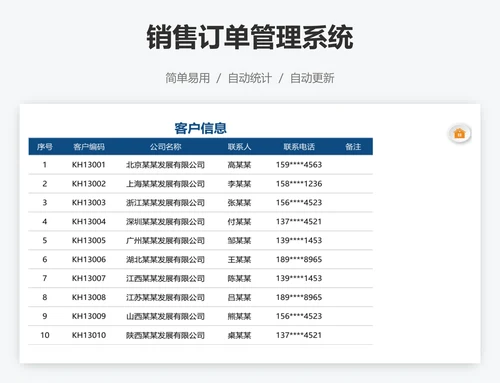Click the empty 备注 cell in the KH13006 row
The height and width of the screenshot is (383, 500).
tap(353, 259)
